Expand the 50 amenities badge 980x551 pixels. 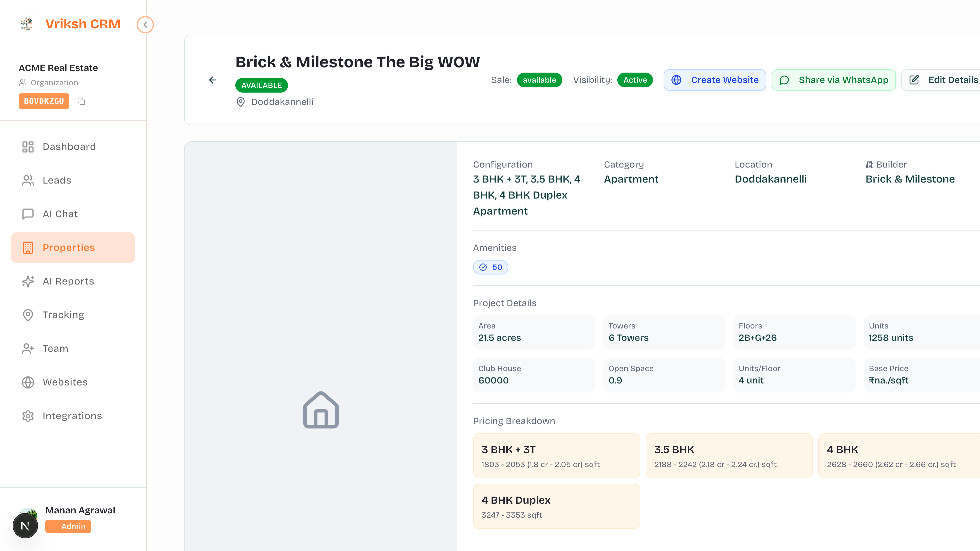pos(490,267)
